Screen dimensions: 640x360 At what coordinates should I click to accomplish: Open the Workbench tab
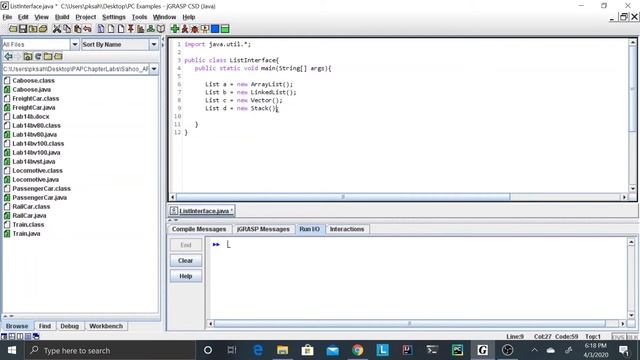(106, 326)
